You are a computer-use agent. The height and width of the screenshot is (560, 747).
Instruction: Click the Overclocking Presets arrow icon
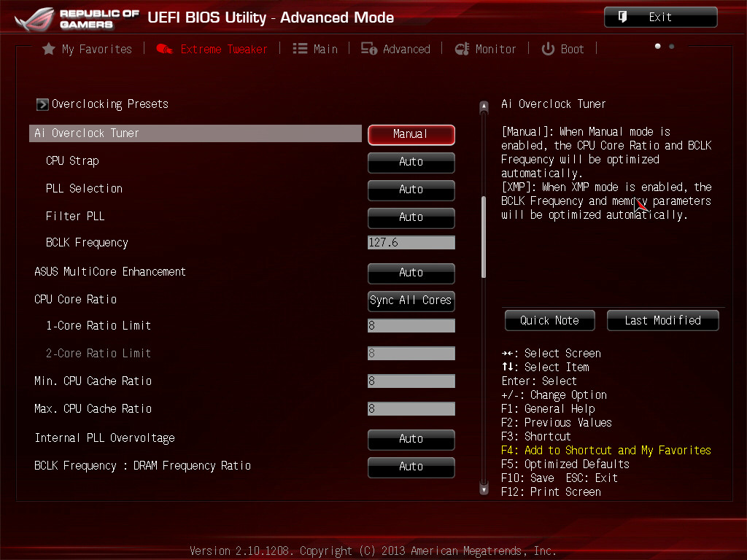point(42,104)
